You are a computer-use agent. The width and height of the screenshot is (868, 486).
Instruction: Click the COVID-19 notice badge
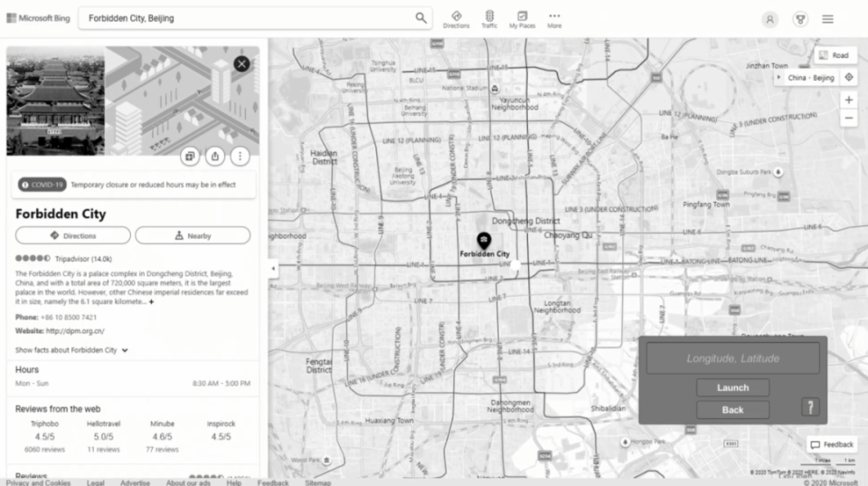click(42, 185)
